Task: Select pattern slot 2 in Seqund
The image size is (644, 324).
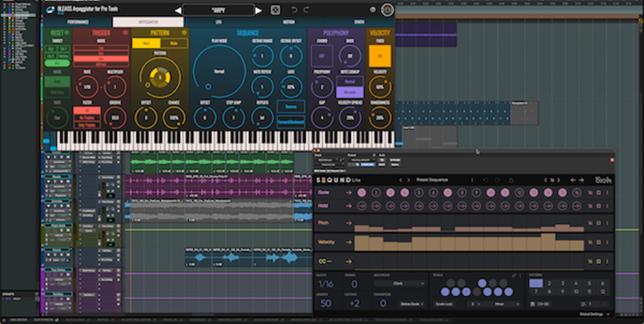Action: point(549,283)
